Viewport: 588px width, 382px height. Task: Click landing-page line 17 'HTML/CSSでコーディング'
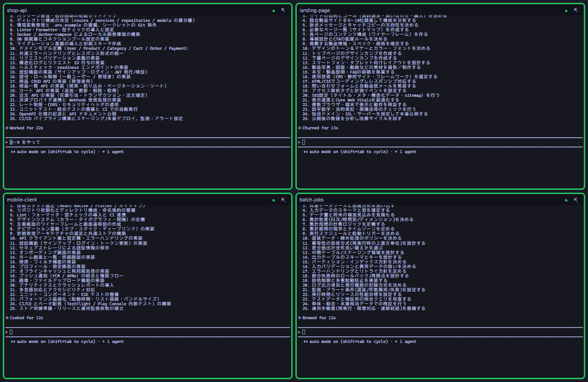tap(360, 81)
